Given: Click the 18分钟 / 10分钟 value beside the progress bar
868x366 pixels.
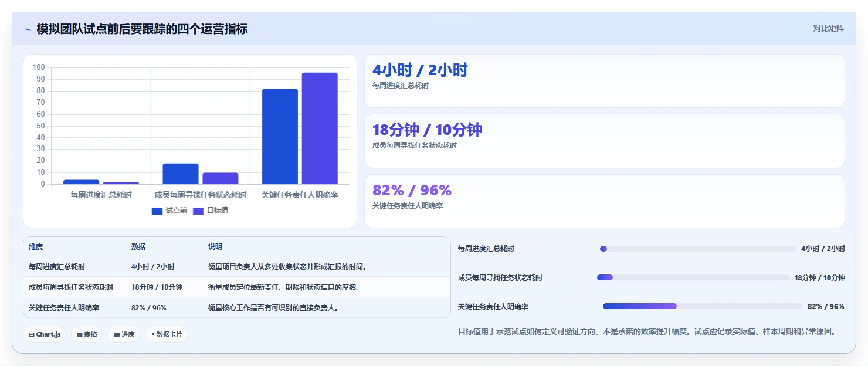Looking at the screenshot, I should tap(819, 278).
